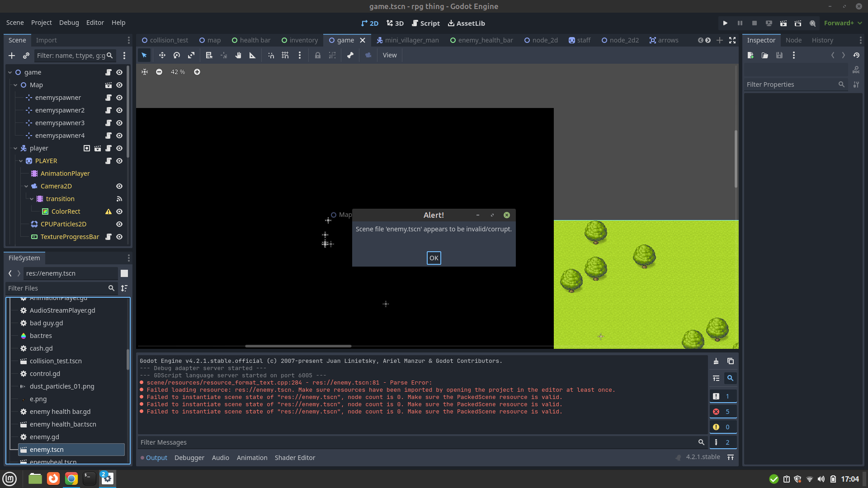This screenshot has height=488, width=868.
Task: Instantiate child scene link icon
Action: (x=26, y=56)
